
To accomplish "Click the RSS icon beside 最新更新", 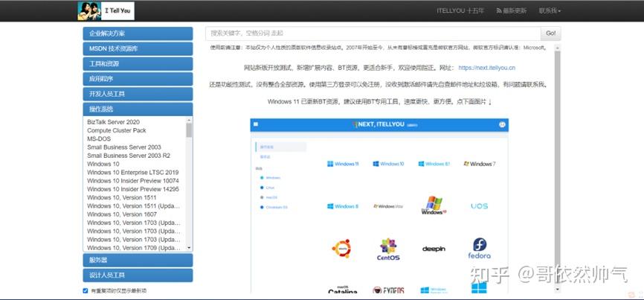I will (499, 10).
